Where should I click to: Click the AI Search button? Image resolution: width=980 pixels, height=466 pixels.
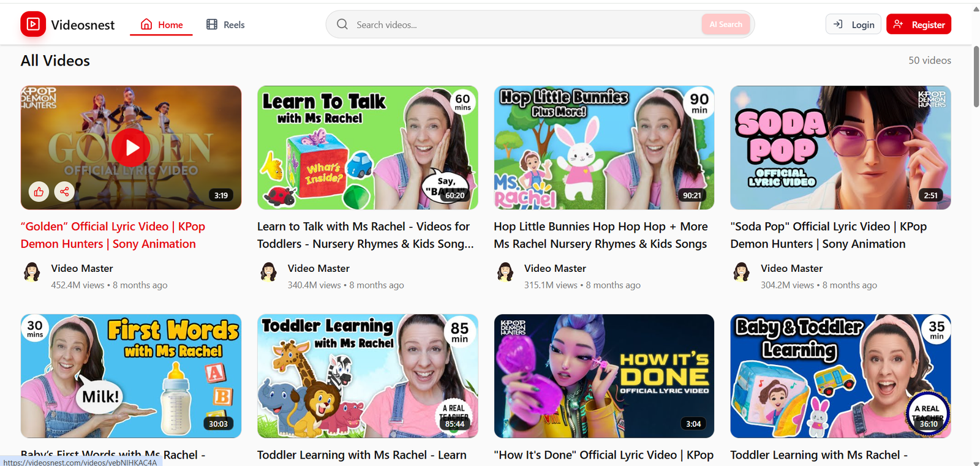click(726, 24)
